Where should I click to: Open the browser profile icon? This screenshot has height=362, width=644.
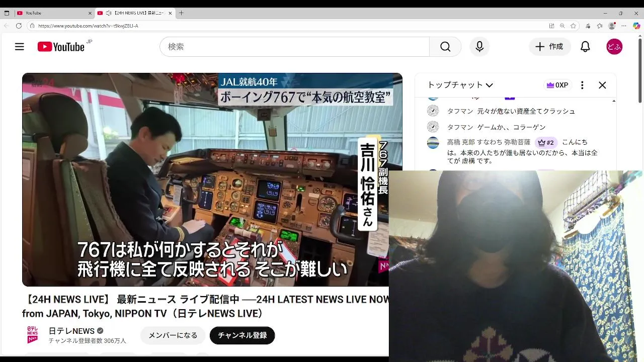point(612,26)
